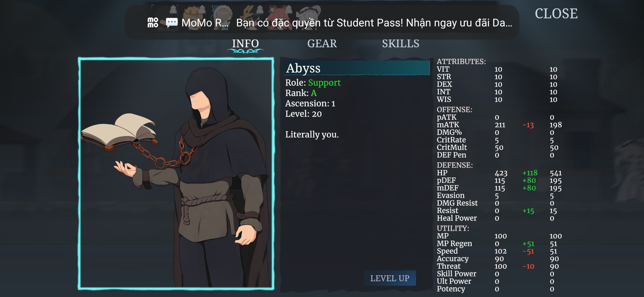Tap the ATTRIBUTES section heading
644x297 pixels.
[x=461, y=61]
